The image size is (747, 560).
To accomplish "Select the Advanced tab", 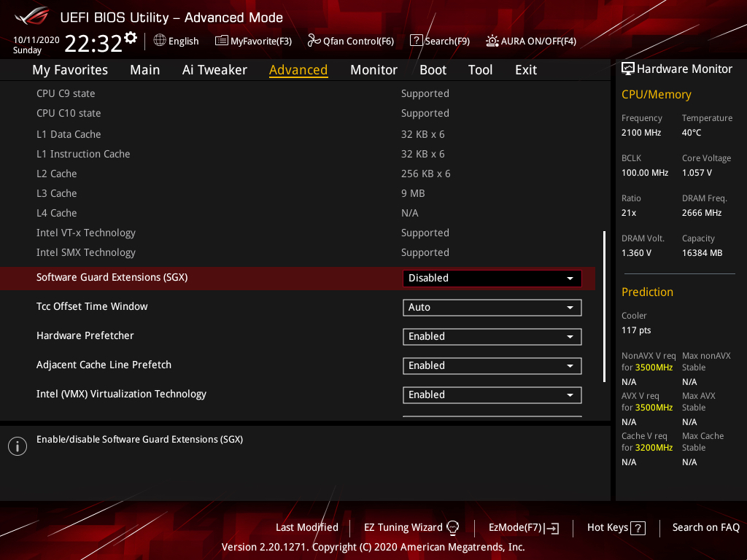I will tap(298, 70).
